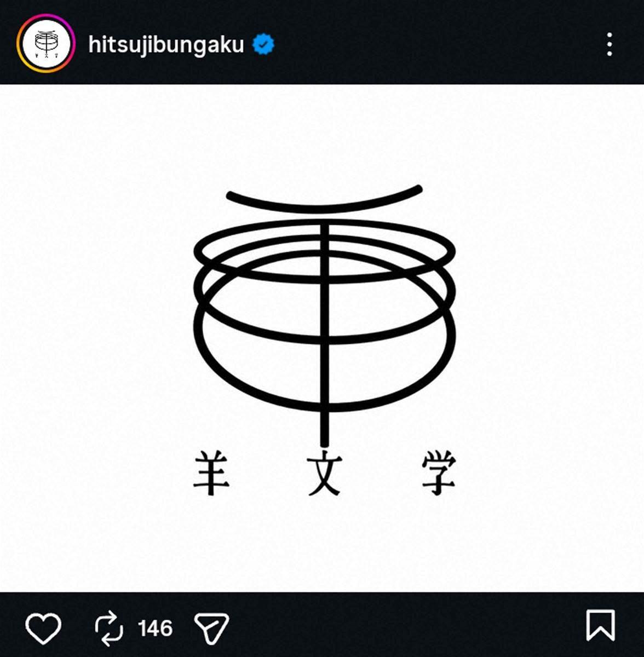Click the white post area left of the logo
Image resolution: width=644 pixels, height=657 pixels.
[96, 338]
